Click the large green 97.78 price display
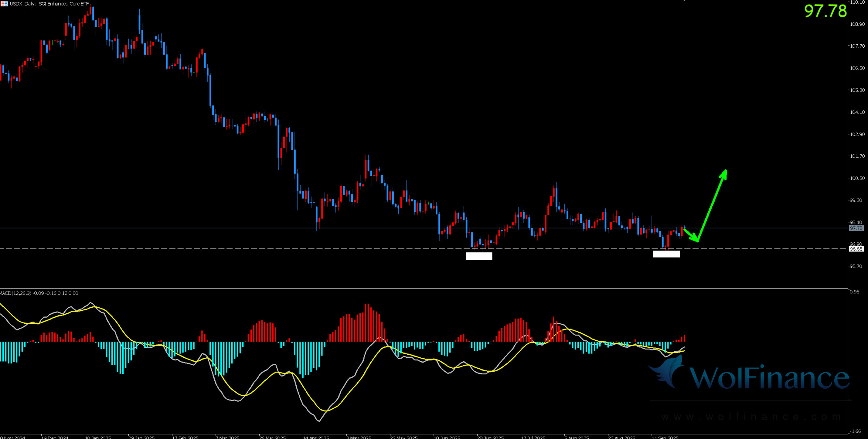The height and width of the screenshot is (439, 868). pyautogui.click(x=825, y=11)
